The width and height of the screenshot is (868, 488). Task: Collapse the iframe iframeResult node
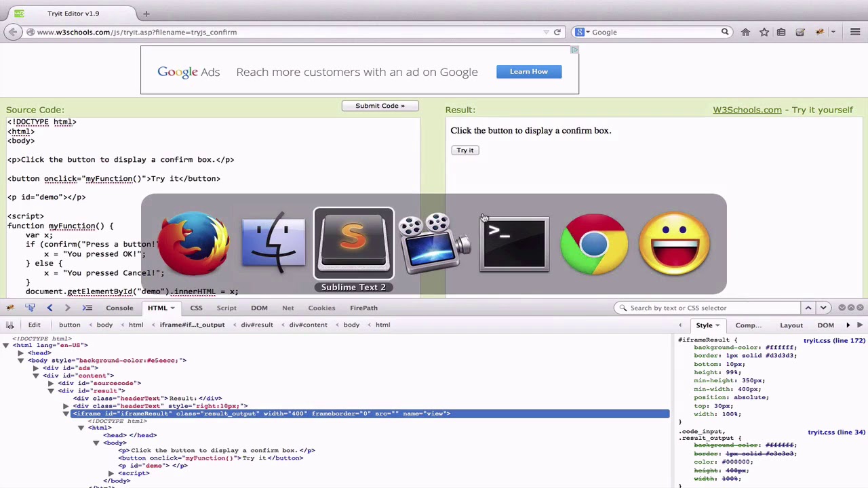click(x=66, y=413)
